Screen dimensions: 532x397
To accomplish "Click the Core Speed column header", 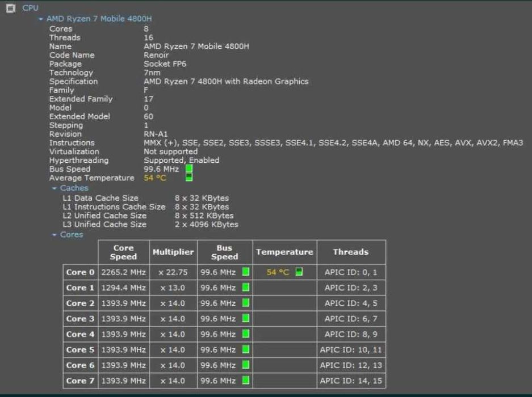I will click(123, 252).
